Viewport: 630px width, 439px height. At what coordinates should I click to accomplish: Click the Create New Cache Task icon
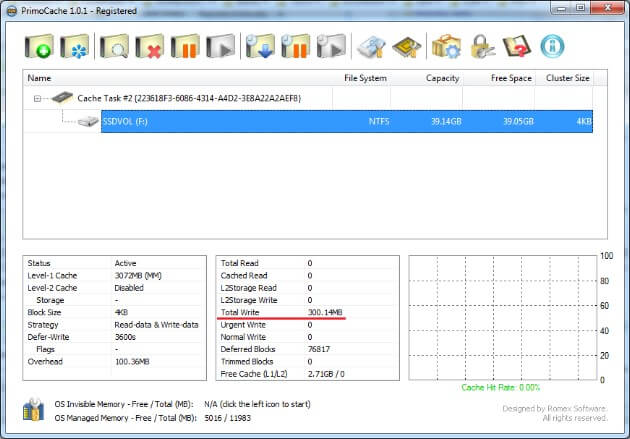tap(39, 47)
